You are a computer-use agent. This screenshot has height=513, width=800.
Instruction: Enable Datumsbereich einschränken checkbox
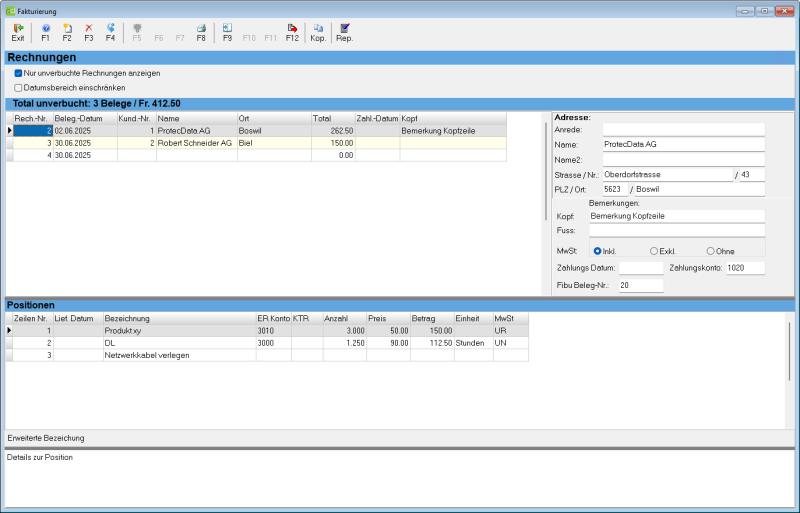tap(18, 88)
